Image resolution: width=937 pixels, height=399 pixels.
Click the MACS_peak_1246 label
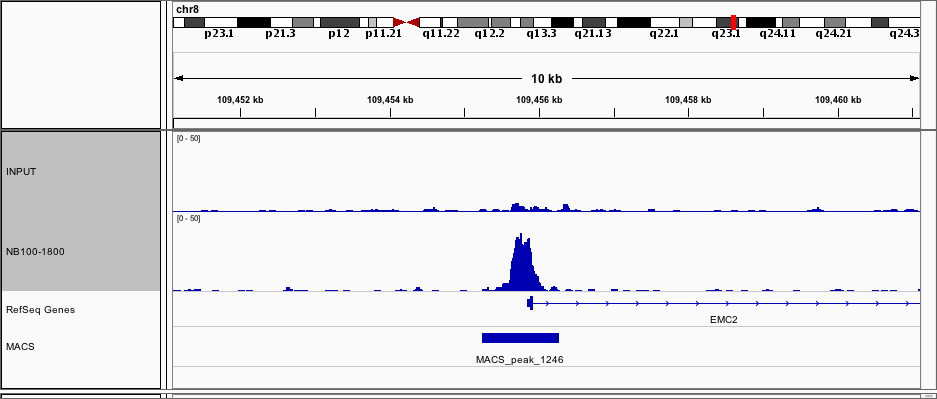click(x=519, y=360)
